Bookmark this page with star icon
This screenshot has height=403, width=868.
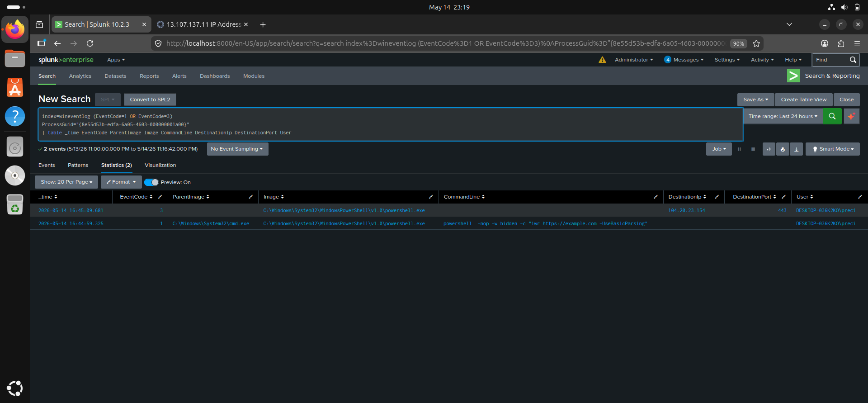(756, 43)
